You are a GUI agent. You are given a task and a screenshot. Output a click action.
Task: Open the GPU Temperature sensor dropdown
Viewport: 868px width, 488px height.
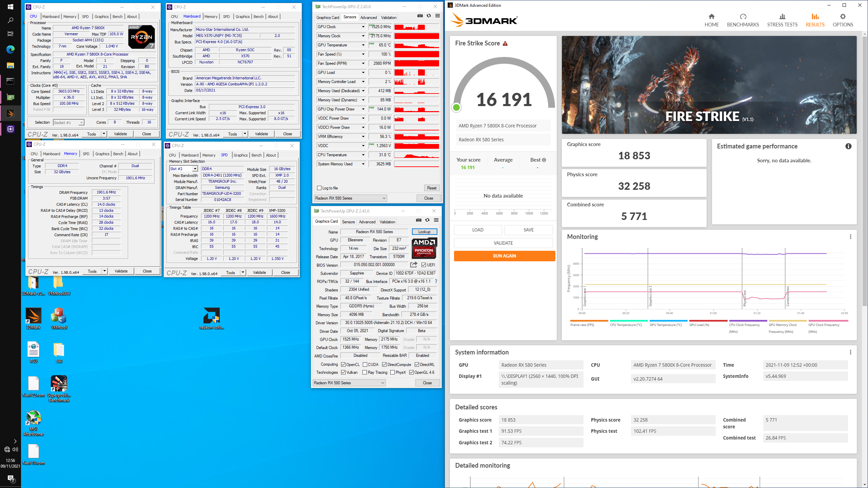click(363, 45)
